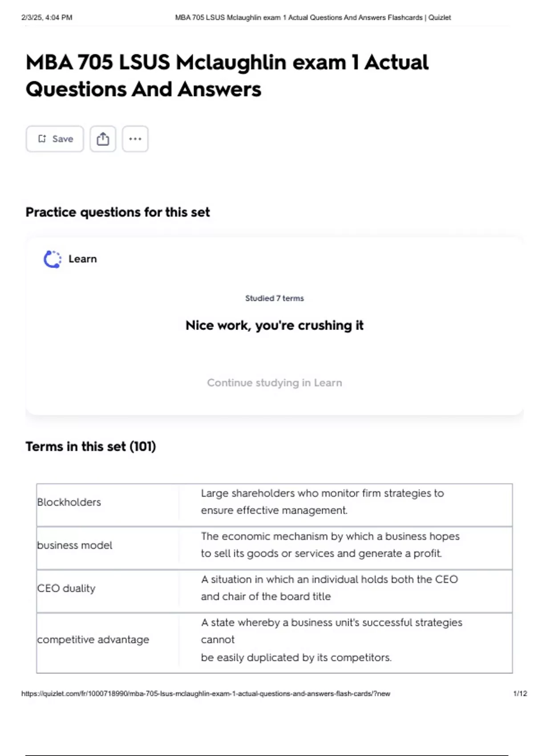Click the Blockholders definition about large shareholders
534x756 pixels.
pyautogui.click(x=322, y=502)
